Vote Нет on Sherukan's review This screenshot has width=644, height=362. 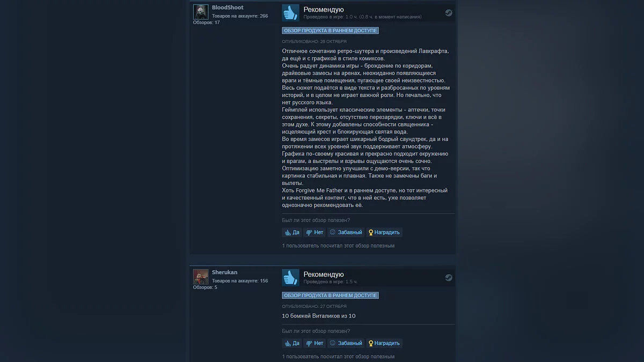point(314,343)
